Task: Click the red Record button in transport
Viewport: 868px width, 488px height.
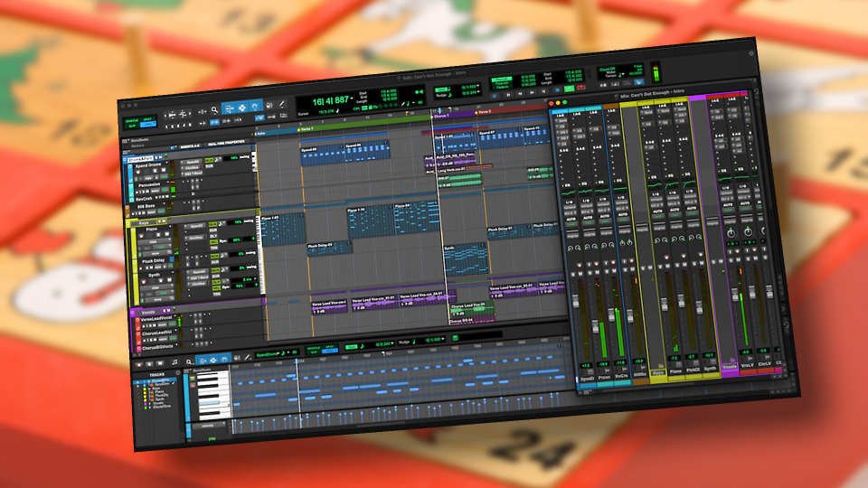Action: 580,88
